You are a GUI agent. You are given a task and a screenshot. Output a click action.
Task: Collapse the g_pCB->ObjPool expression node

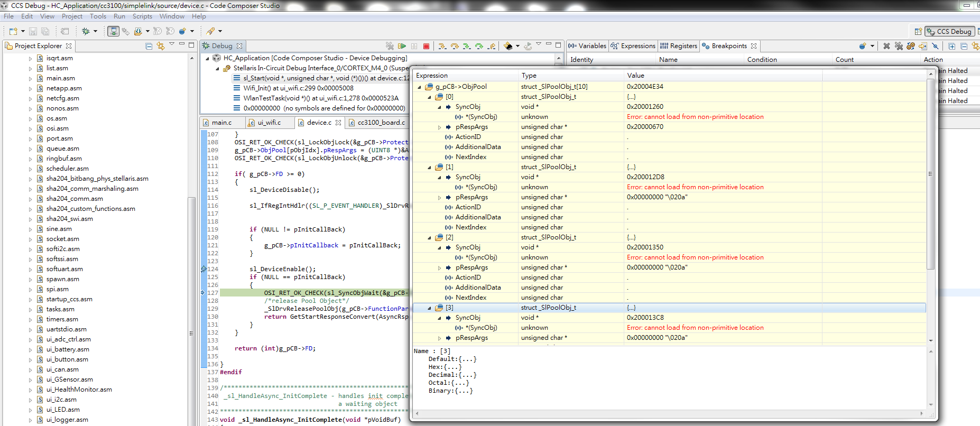tap(420, 87)
